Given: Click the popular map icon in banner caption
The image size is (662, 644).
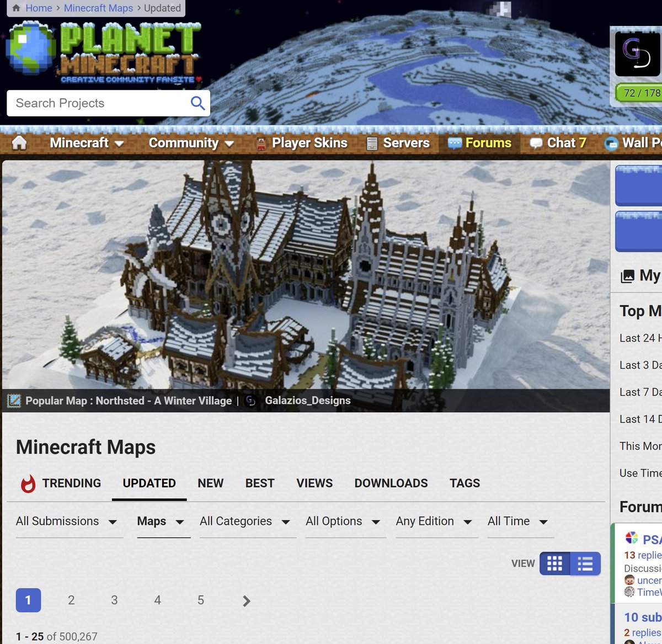Looking at the screenshot, I should pyautogui.click(x=14, y=401).
